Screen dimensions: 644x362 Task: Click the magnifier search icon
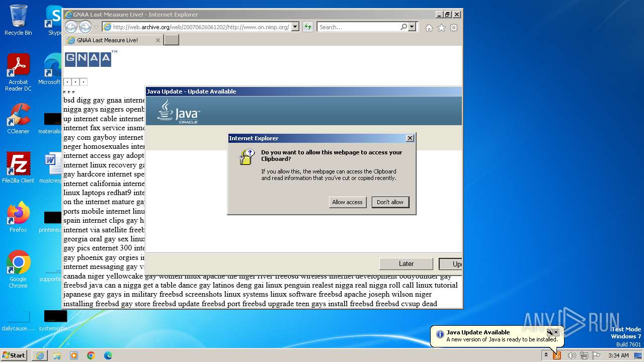tap(404, 27)
